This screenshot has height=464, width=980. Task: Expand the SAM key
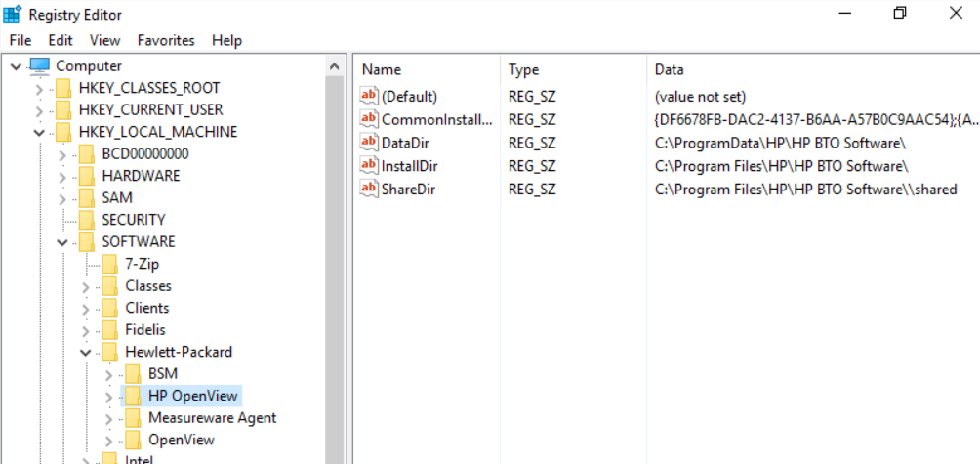click(62, 198)
